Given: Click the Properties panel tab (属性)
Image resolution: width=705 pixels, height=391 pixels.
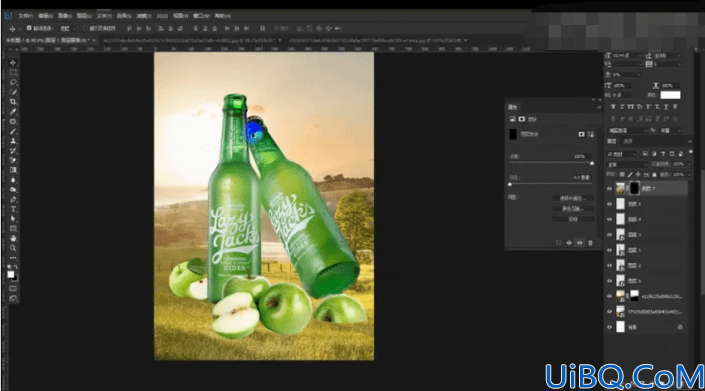Looking at the screenshot, I should pos(513,107).
